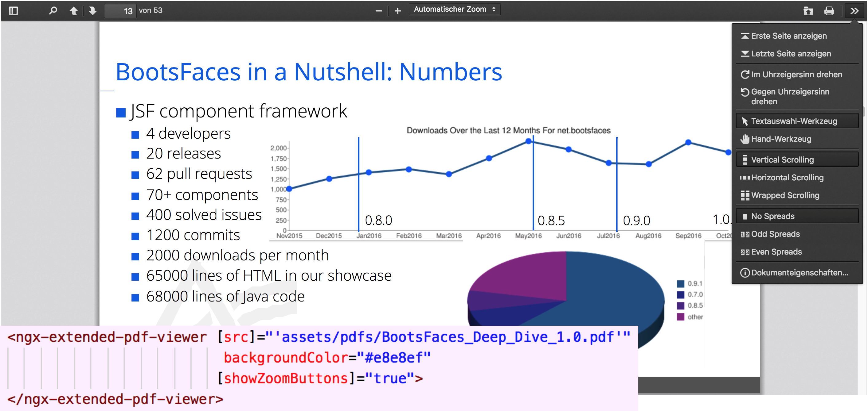Toggle the sidebar panel icon
Screen dimensions: 868x411
14,11
